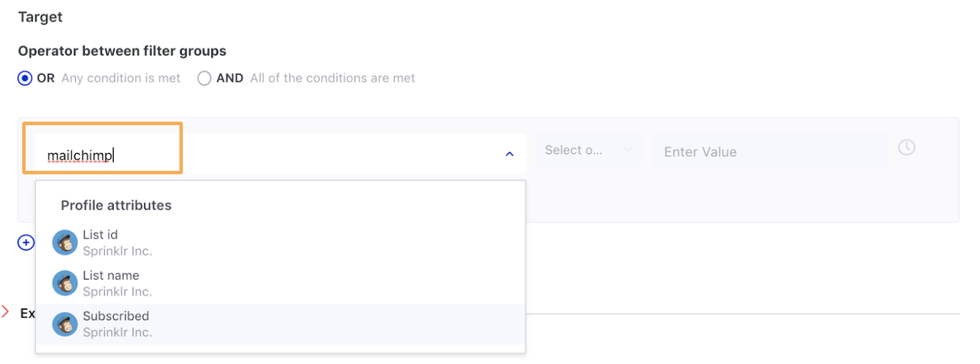The width and height of the screenshot is (980, 364).
Task: Pick the Subscribed attribute option
Action: pyautogui.click(x=281, y=324)
